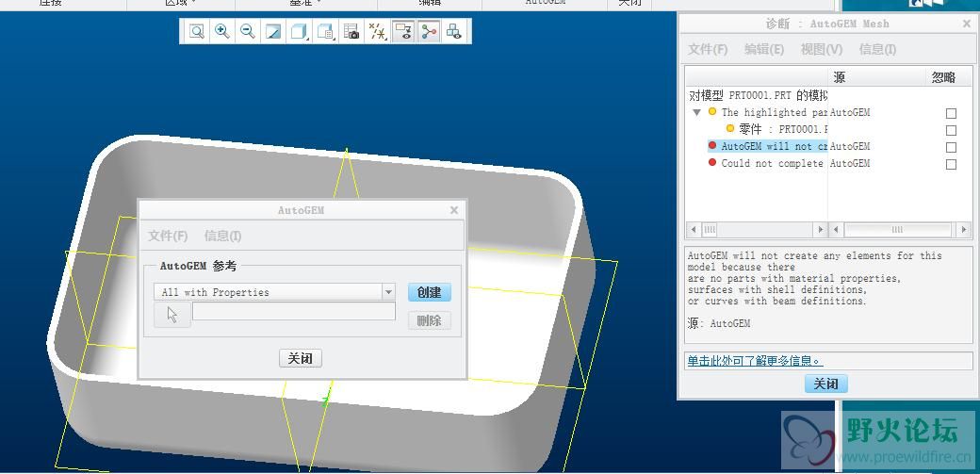Click the table-with-camera view icon

pos(351,31)
